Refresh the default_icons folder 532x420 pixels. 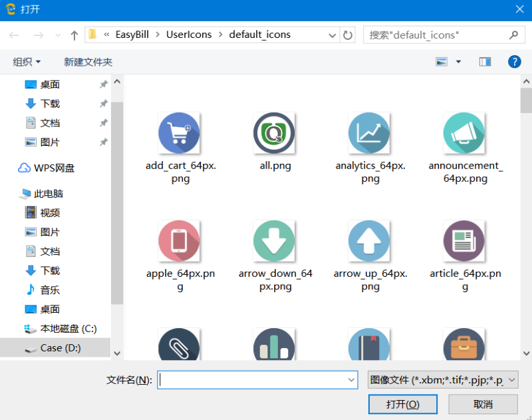click(x=347, y=35)
